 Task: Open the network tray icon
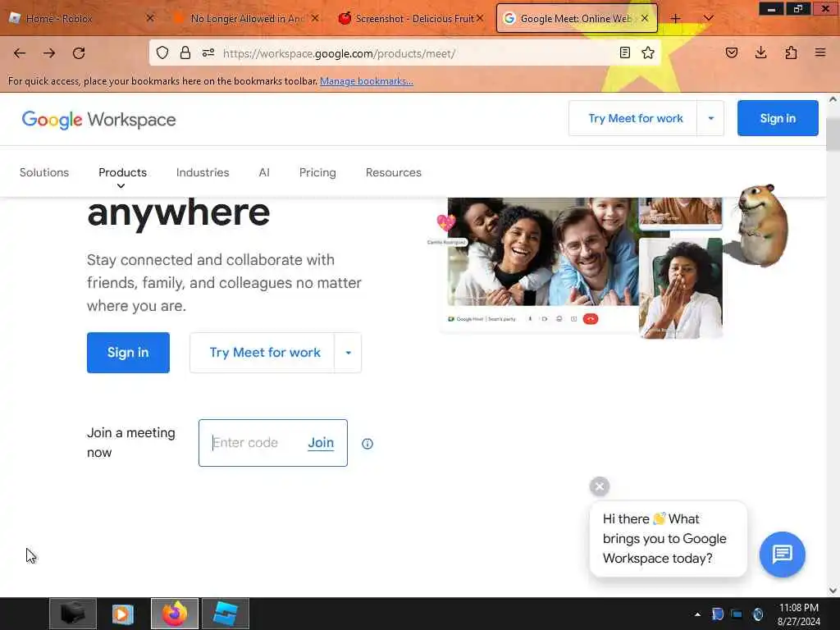(737, 614)
